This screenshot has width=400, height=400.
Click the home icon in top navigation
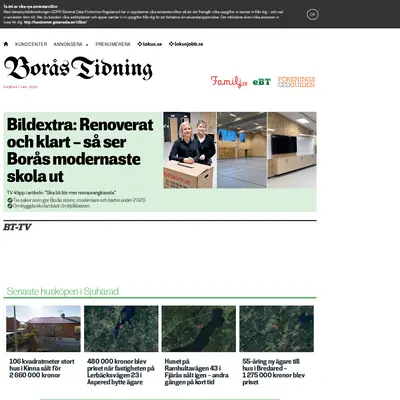[x=6, y=44]
